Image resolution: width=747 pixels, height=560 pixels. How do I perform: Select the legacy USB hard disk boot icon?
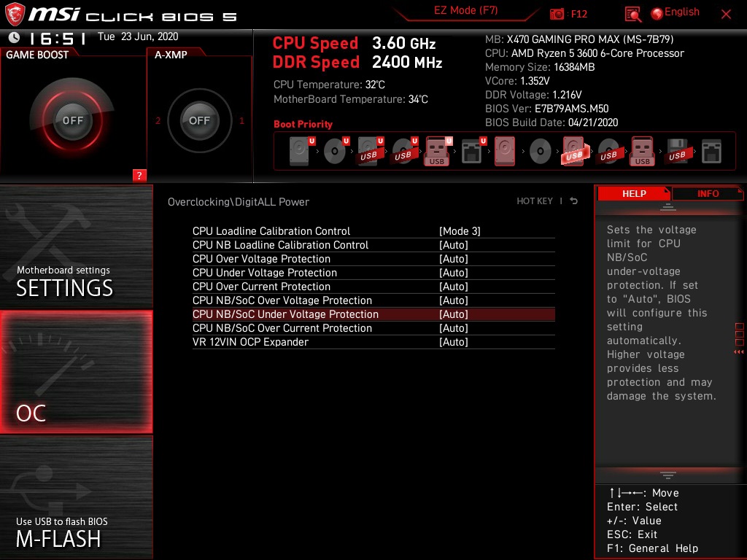[575, 151]
